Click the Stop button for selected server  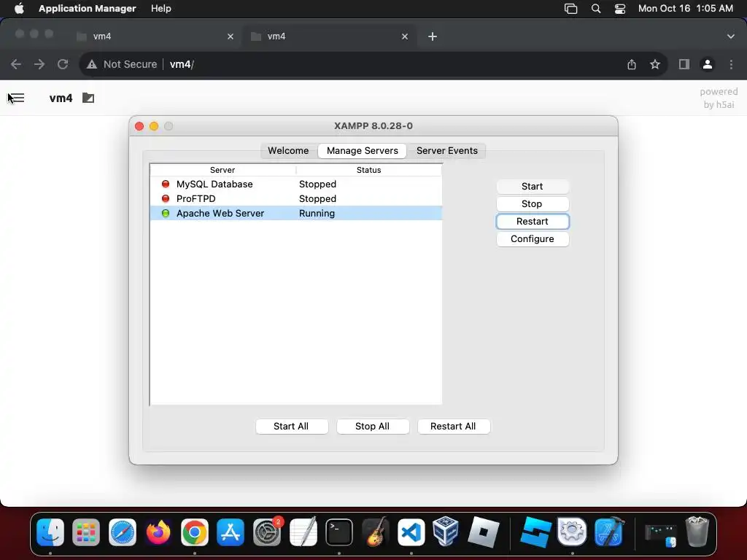coord(532,204)
